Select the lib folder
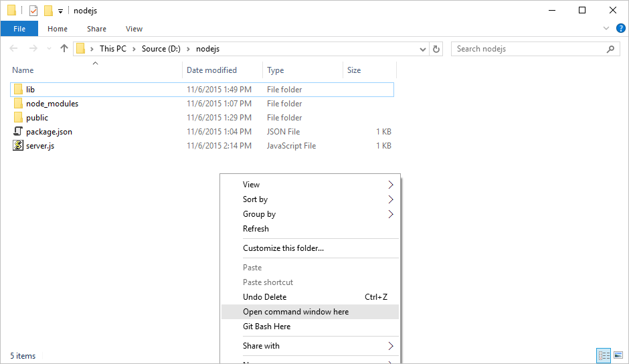 202,90
